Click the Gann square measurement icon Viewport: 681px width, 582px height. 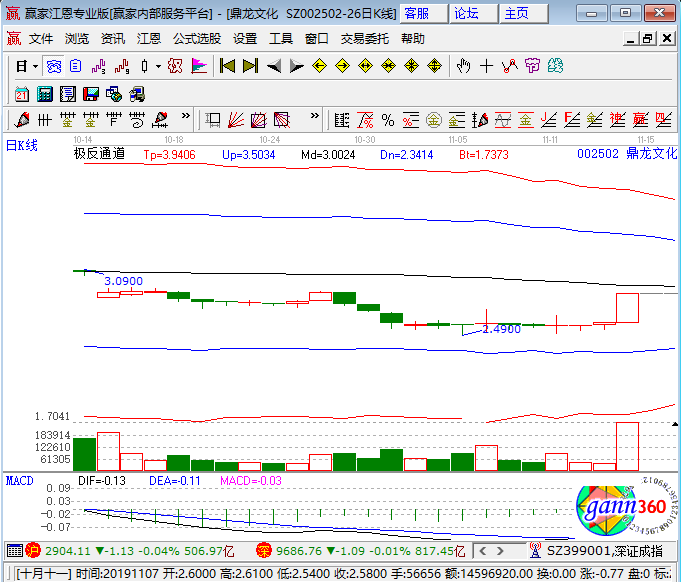(x=213, y=120)
